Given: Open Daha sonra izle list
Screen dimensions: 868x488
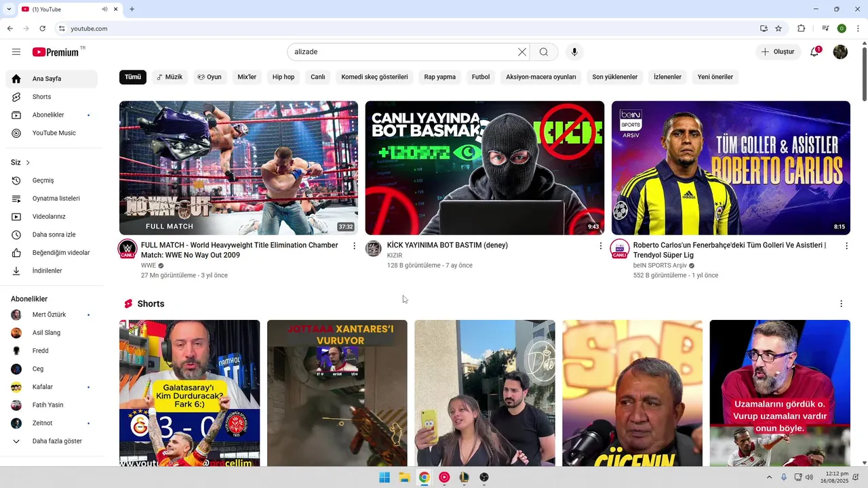Looking at the screenshot, I should pos(52,235).
